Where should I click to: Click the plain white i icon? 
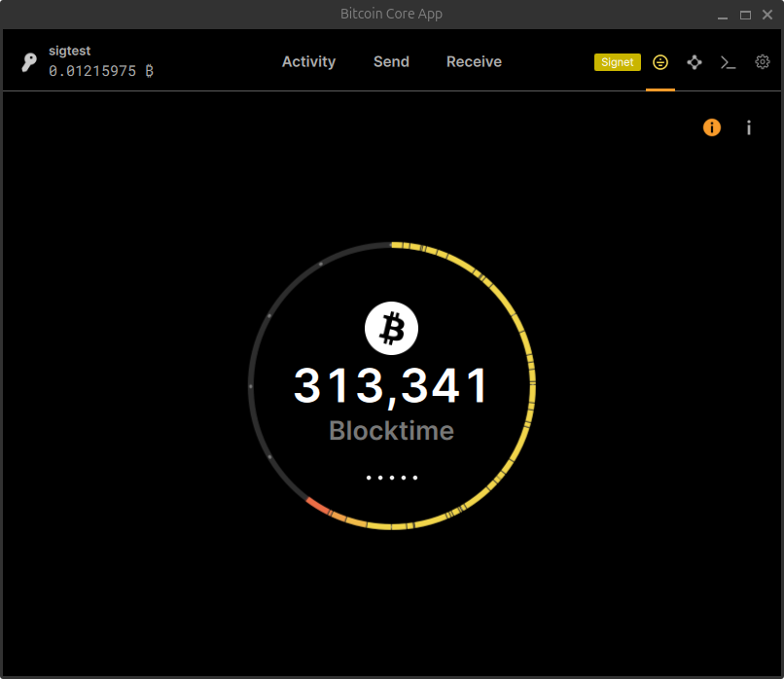coord(749,128)
